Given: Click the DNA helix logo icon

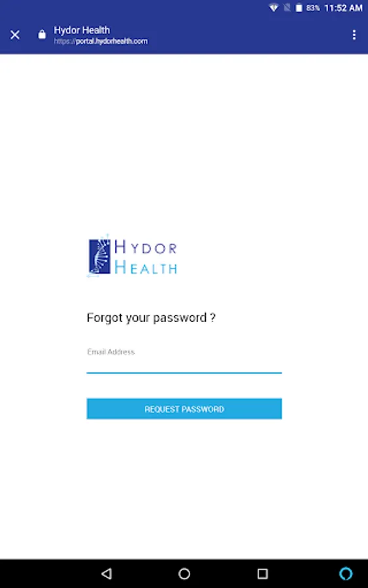Looking at the screenshot, I should (99, 255).
